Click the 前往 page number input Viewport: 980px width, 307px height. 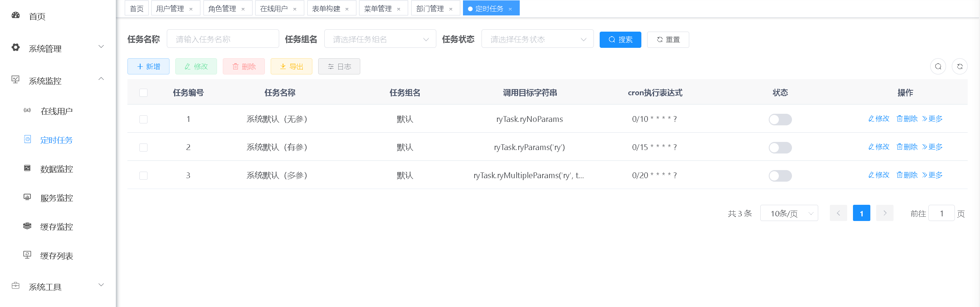[941, 213]
